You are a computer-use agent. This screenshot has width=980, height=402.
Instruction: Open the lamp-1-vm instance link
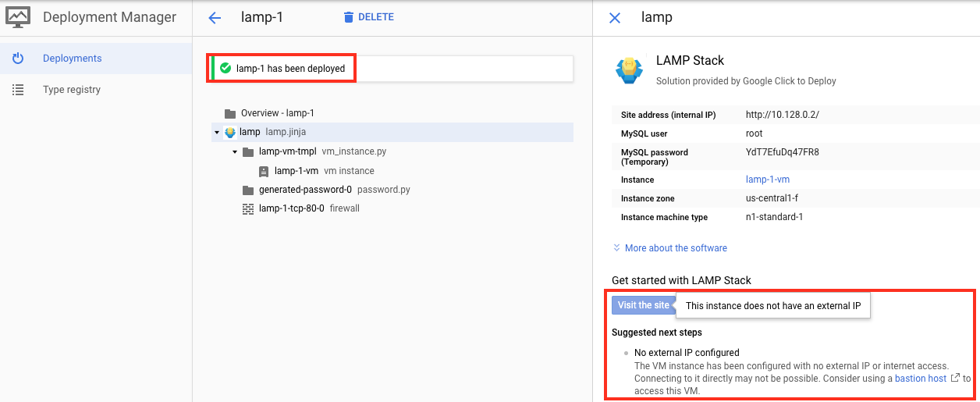tap(768, 180)
